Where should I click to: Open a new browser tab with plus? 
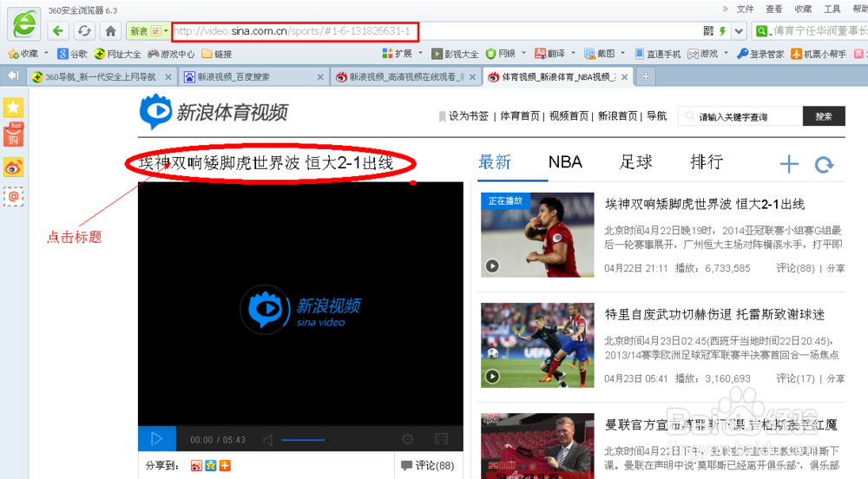pos(646,77)
